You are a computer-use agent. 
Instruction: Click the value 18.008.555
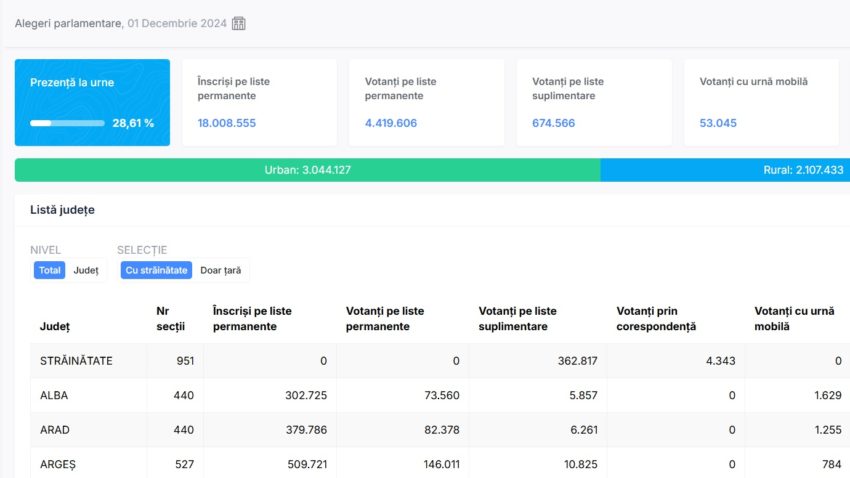(227, 123)
